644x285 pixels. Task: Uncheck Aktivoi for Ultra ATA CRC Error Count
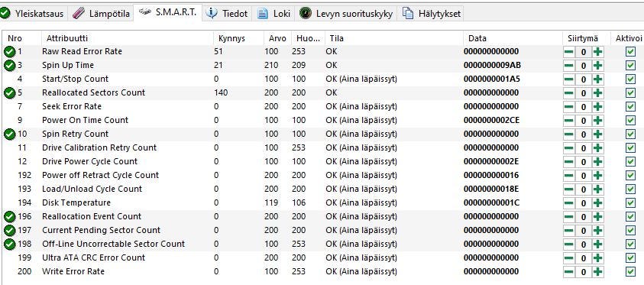(630, 258)
